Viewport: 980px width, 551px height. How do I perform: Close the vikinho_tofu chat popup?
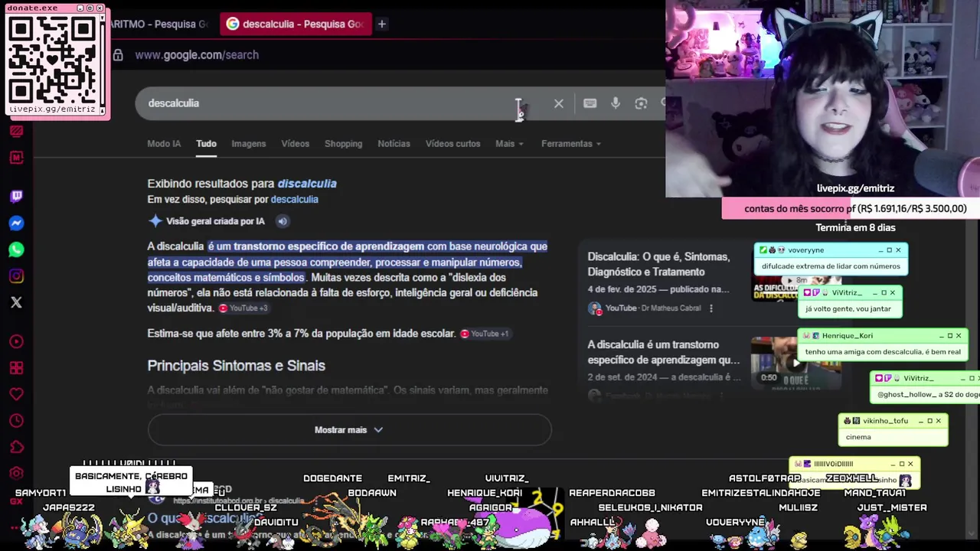click(938, 421)
